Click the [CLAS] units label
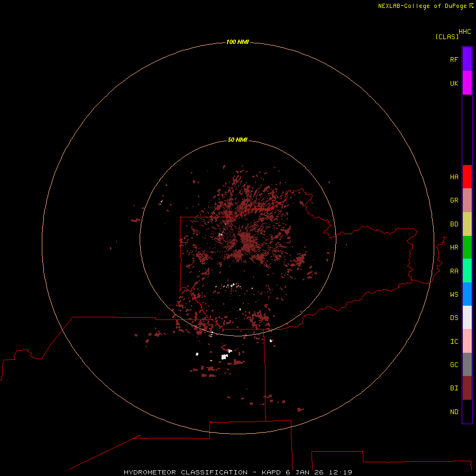 click(447, 36)
